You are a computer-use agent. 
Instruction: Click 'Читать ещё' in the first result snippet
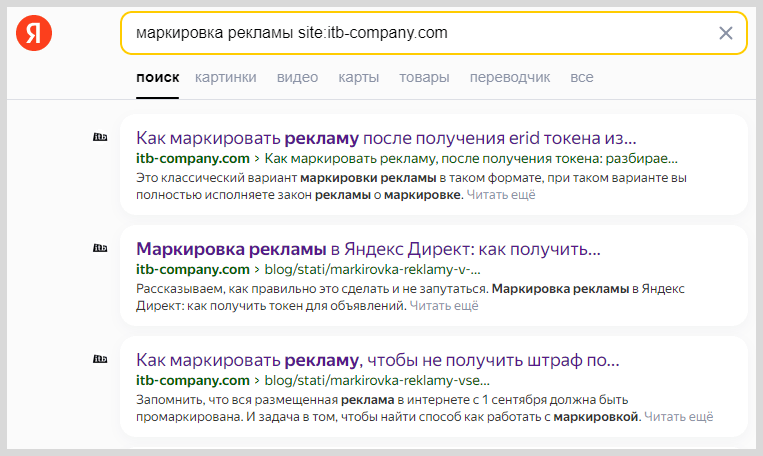[501, 195]
